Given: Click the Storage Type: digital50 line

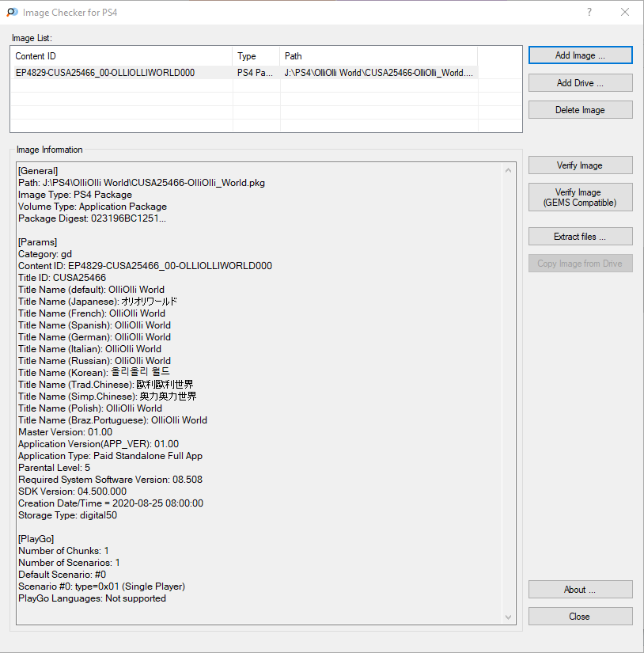Looking at the screenshot, I should coord(67,515).
